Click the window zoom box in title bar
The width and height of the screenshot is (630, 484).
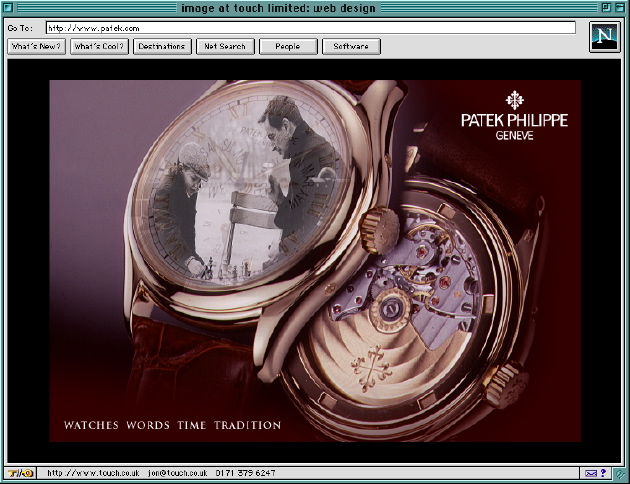(x=606, y=8)
